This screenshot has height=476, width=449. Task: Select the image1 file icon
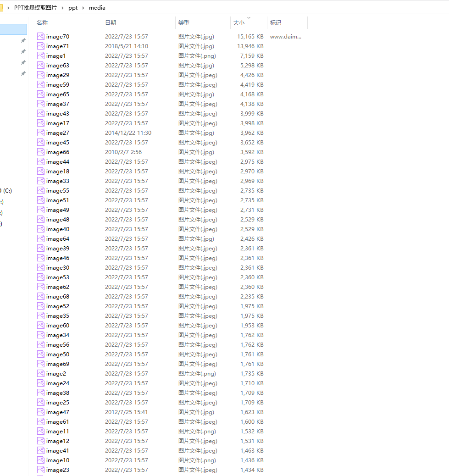[x=41, y=56]
